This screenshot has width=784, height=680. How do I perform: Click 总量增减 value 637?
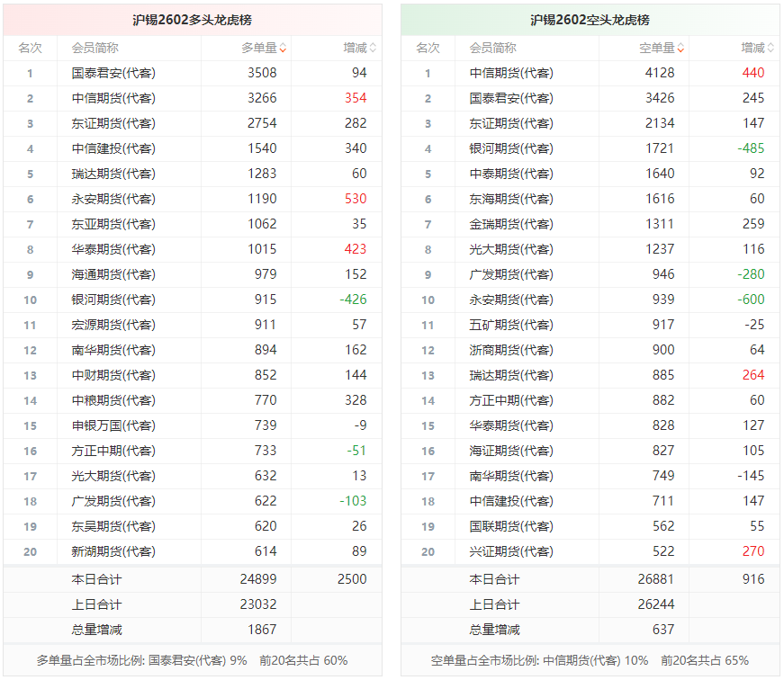click(663, 630)
